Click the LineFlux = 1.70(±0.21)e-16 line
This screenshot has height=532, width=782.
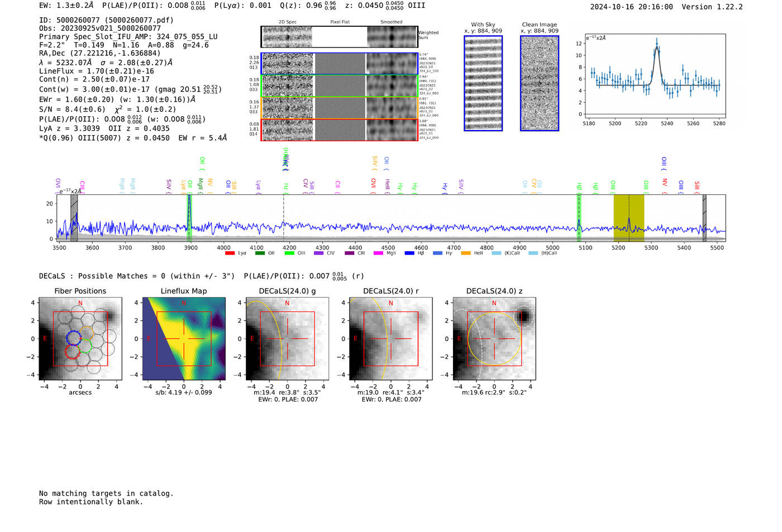(x=97, y=71)
